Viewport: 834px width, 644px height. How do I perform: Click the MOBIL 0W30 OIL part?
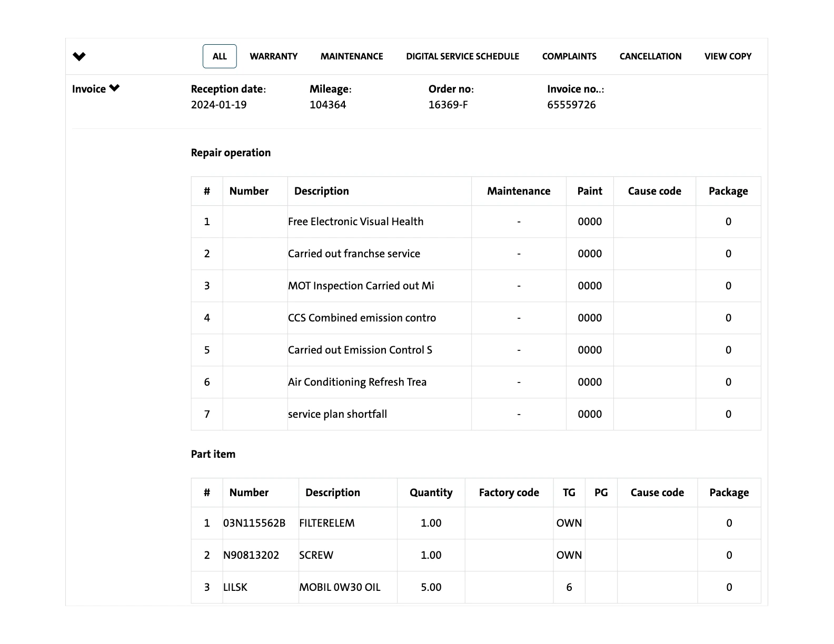pos(340,587)
